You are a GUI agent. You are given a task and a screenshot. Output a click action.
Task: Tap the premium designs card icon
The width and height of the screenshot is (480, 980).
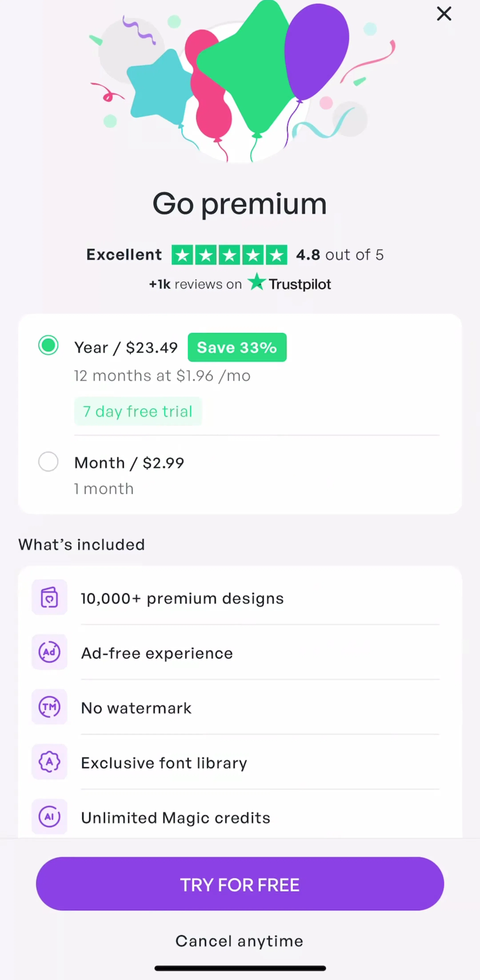pyautogui.click(x=50, y=597)
